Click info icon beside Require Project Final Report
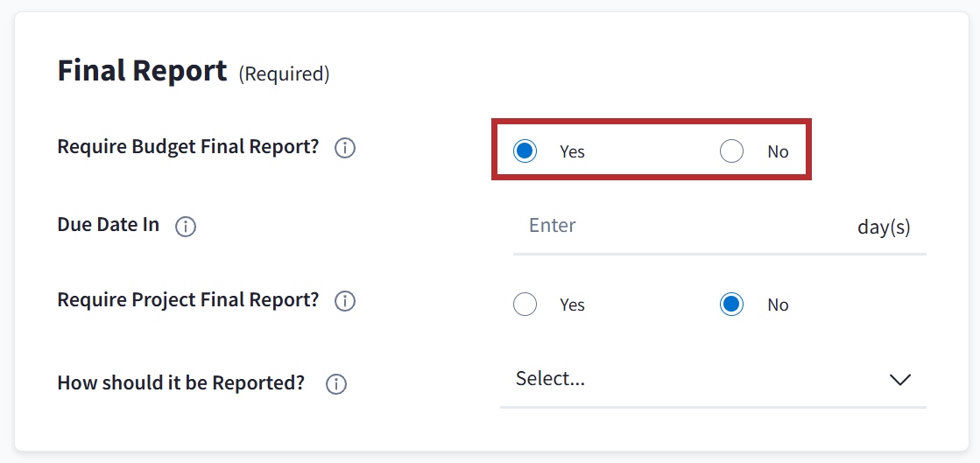The height and width of the screenshot is (463, 980). coord(345,301)
